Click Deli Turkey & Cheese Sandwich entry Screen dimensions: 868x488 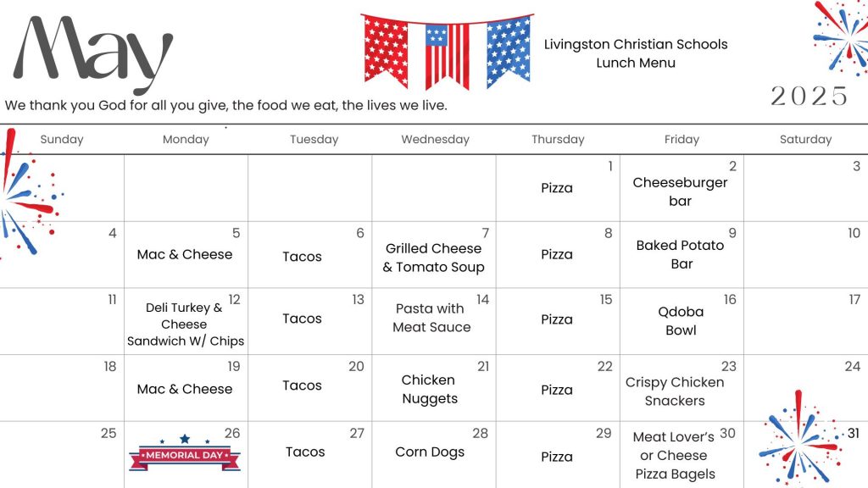coord(186,324)
